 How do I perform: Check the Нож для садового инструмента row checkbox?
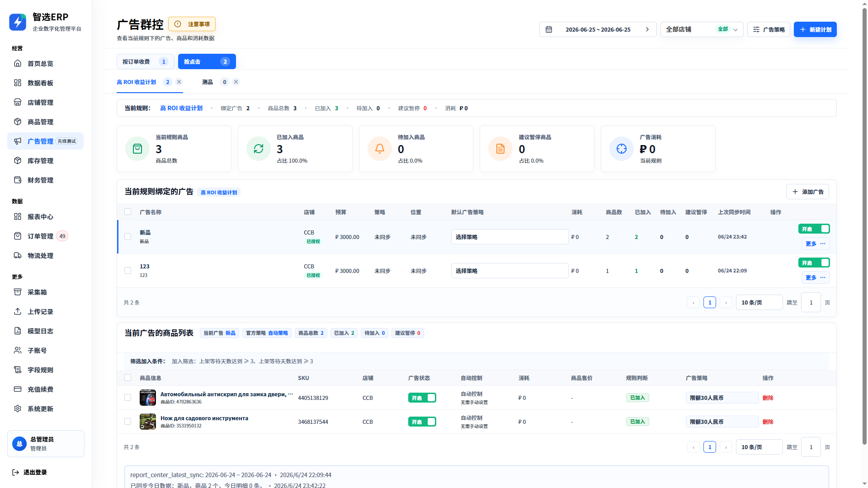tap(127, 422)
